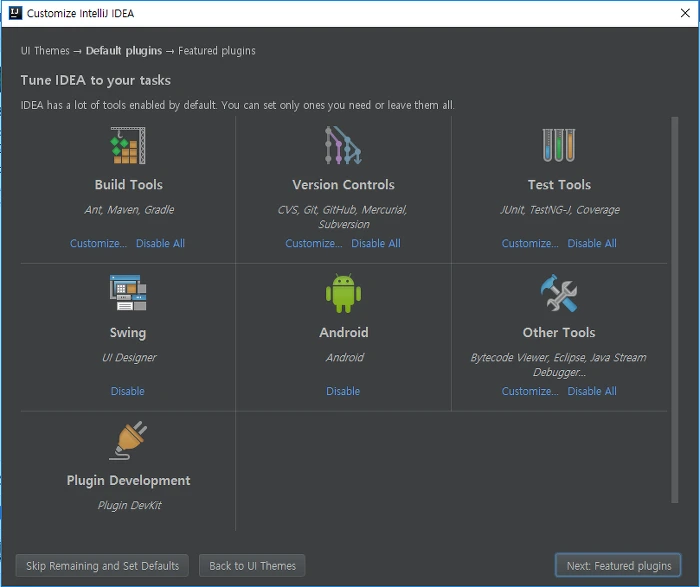Click the green Android robot icon
Screen dimensions: 700x587
(343, 293)
